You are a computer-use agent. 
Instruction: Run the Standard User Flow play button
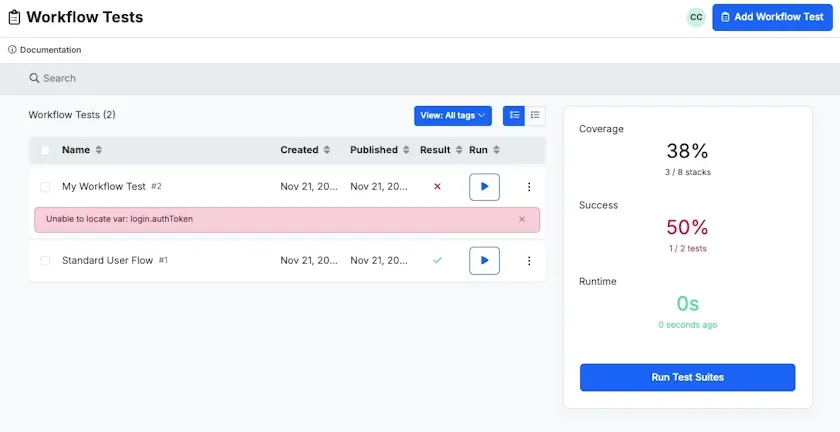point(484,260)
